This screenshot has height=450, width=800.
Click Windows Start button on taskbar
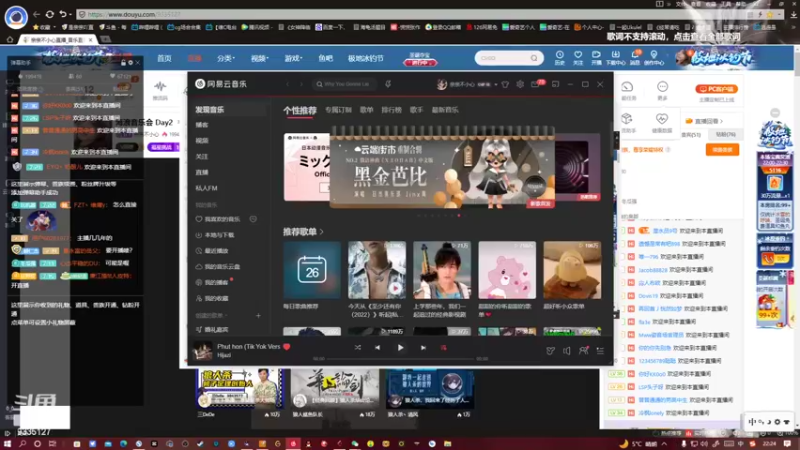point(8,444)
